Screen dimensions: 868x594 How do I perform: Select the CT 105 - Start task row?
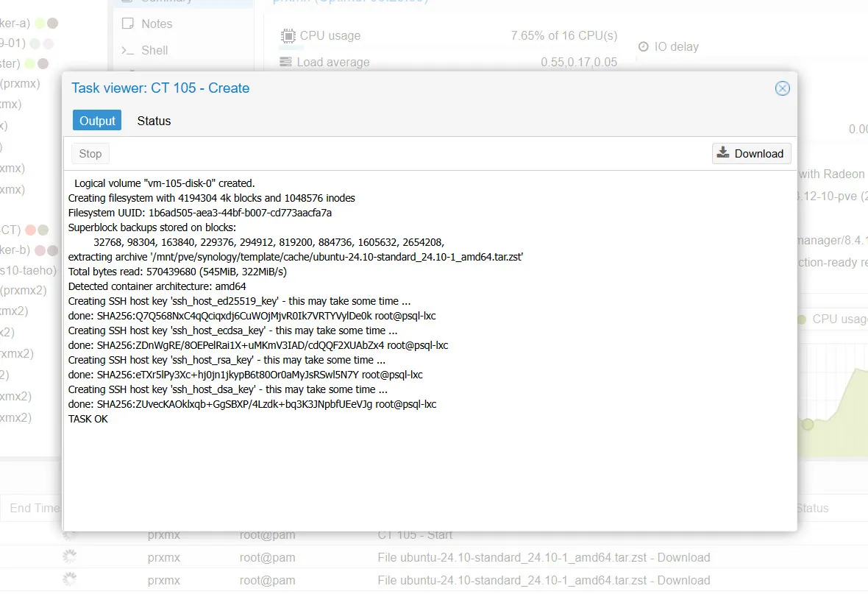(x=415, y=535)
